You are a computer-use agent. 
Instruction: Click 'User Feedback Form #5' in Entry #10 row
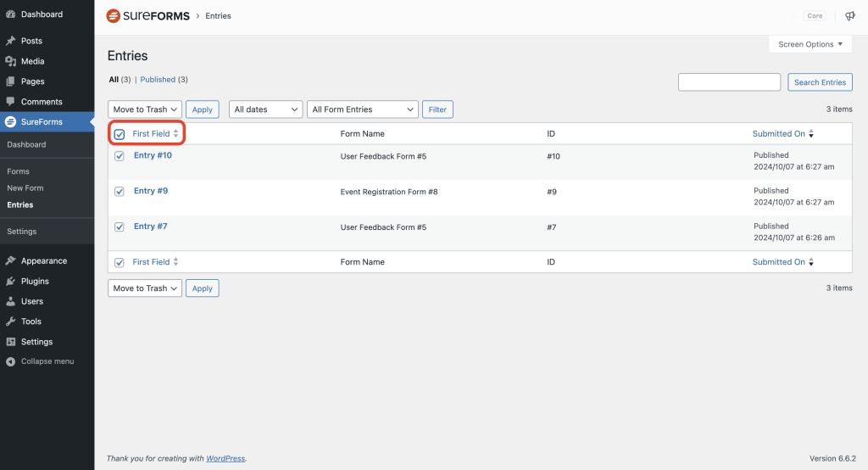pyautogui.click(x=383, y=156)
